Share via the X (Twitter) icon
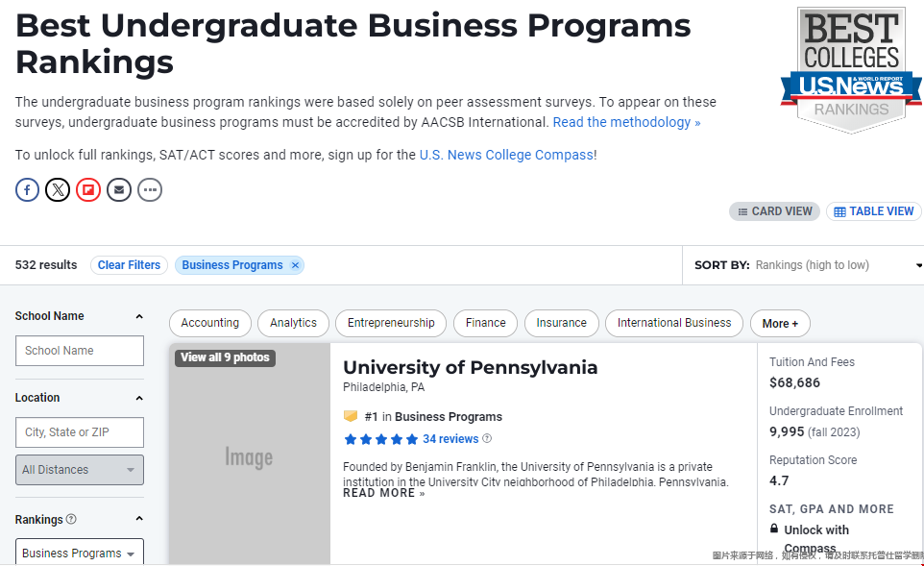This screenshot has width=924, height=566. tap(58, 190)
